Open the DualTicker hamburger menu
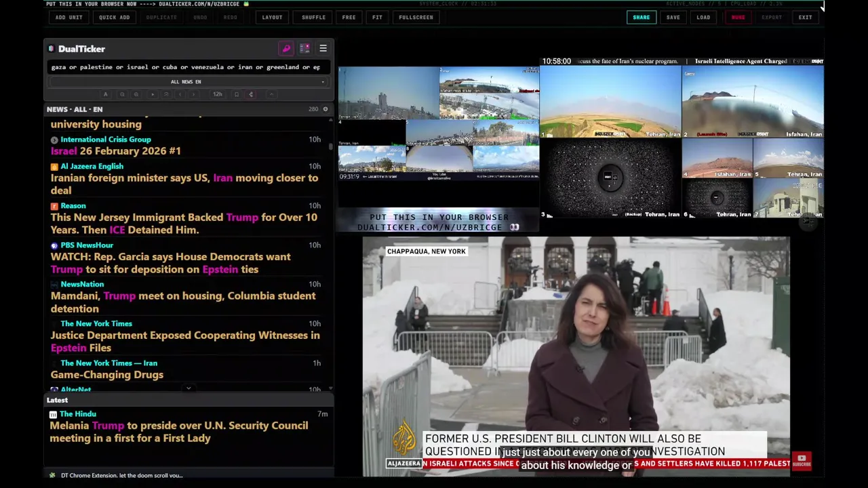868x488 pixels. pyautogui.click(x=323, y=49)
